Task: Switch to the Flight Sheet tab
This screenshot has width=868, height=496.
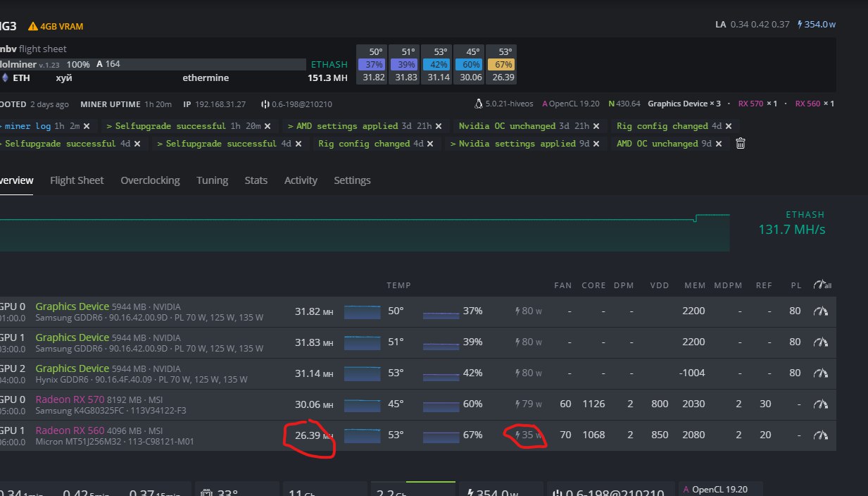Action: pyautogui.click(x=77, y=180)
